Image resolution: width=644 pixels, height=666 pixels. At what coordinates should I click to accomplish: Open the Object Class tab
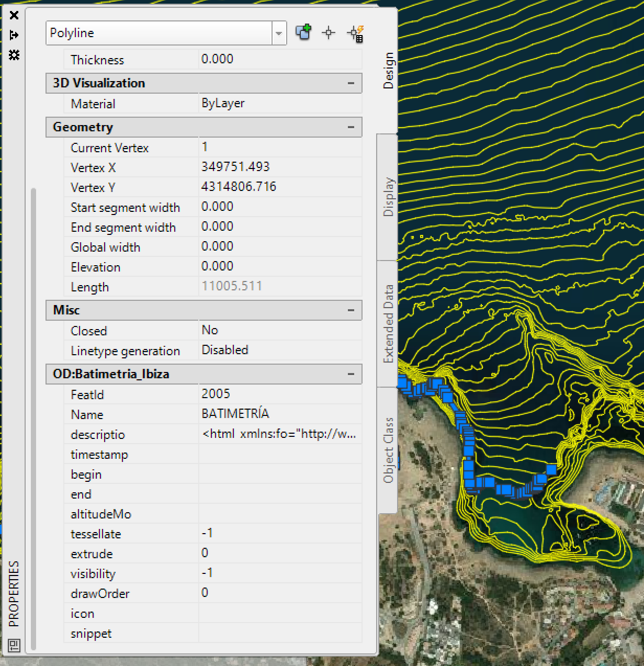(x=388, y=450)
